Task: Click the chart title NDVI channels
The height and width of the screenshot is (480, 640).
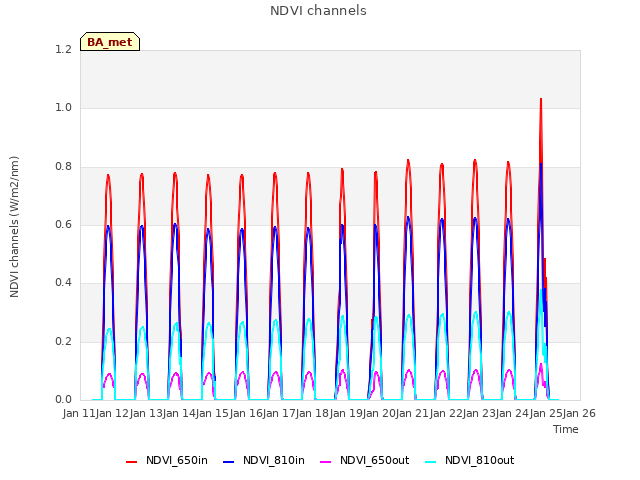Action: coord(318,10)
